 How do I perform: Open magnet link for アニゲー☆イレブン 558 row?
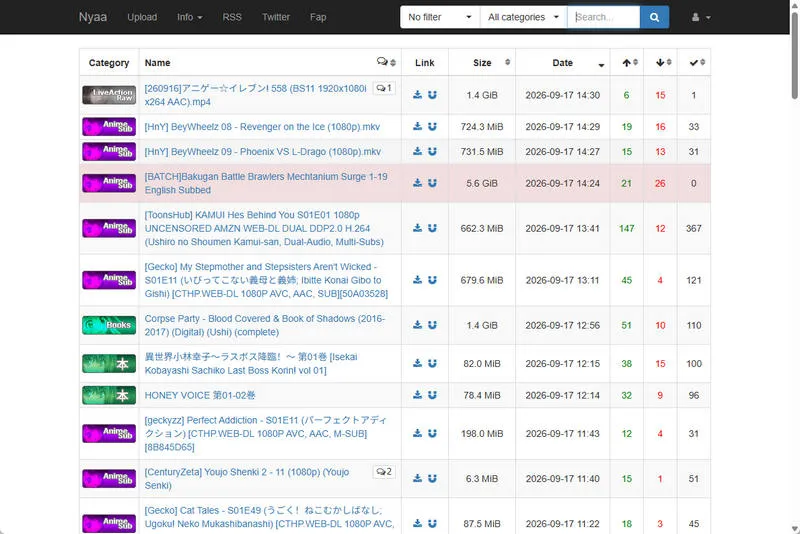pyautogui.click(x=432, y=95)
